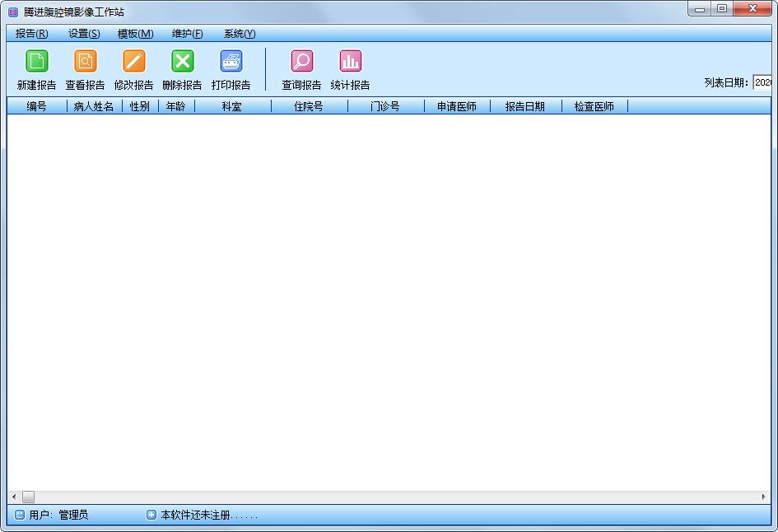Open the 报告(R) menu
778x532 pixels.
point(32,34)
